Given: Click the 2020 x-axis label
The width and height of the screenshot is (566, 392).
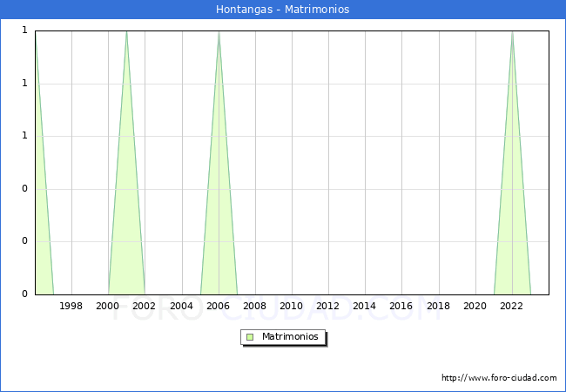Looking at the screenshot, I should pyautogui.click(x=475, y=306).
